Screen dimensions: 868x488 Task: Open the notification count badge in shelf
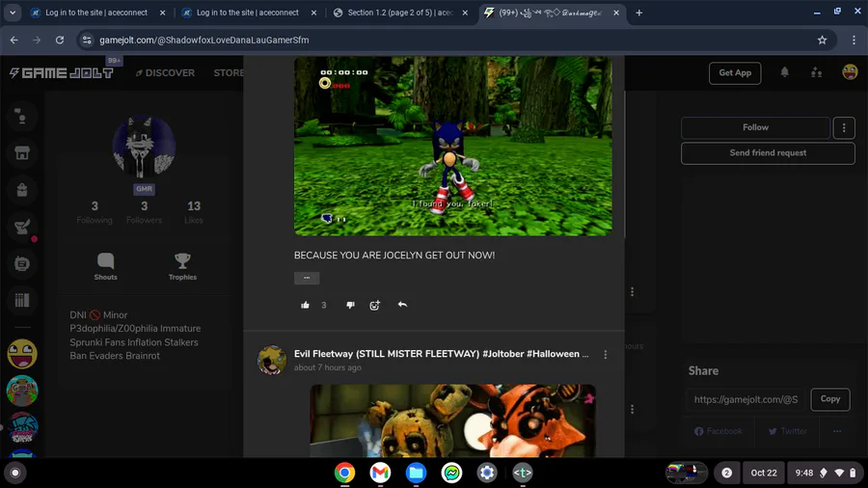pyautogui.click(x=727, y=474)
